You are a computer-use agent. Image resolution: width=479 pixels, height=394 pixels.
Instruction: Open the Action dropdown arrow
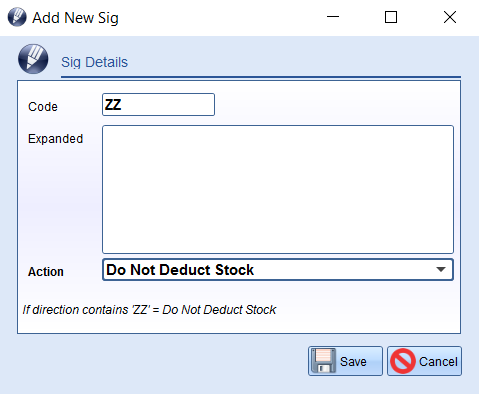pos(441,270)
